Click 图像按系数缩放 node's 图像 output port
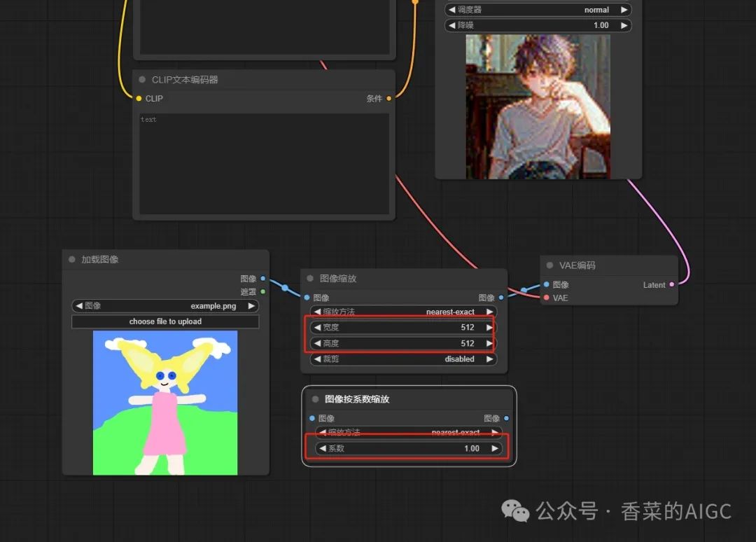Image resolution: width=756 pixels, height=542 pixels. point(506,418)
